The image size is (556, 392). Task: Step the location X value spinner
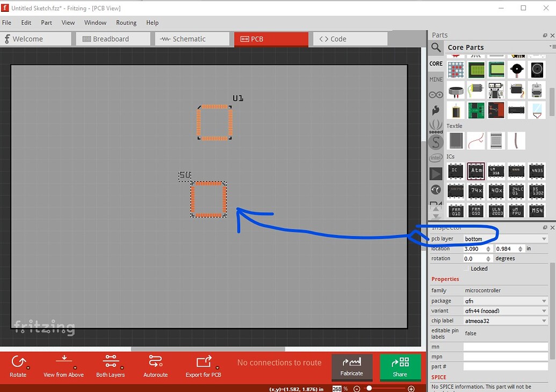488,249
